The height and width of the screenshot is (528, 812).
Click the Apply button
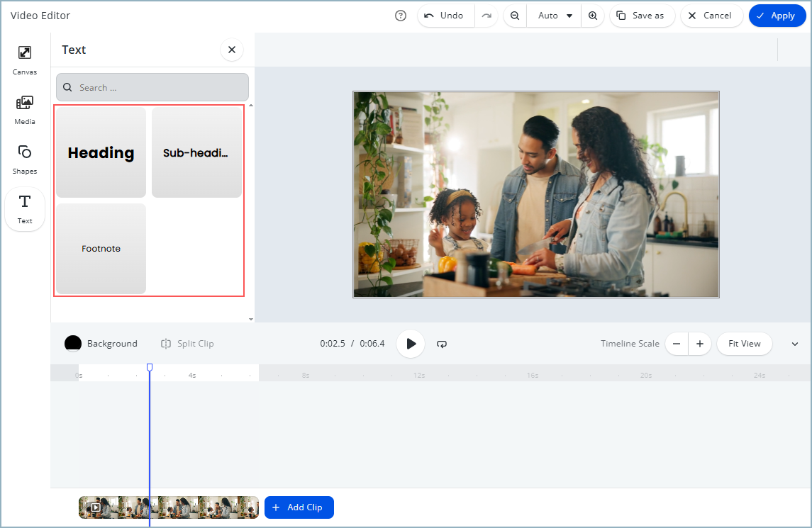tap(777, 16)
